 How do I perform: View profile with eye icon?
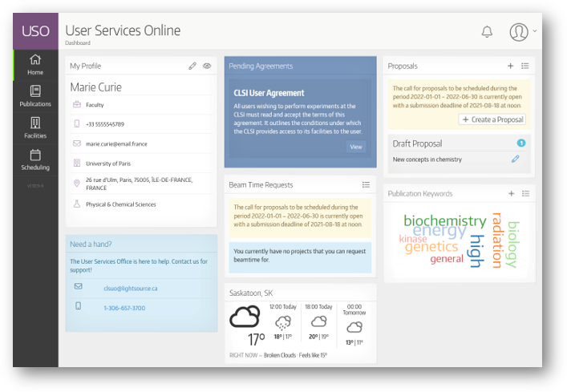[207, 66]
